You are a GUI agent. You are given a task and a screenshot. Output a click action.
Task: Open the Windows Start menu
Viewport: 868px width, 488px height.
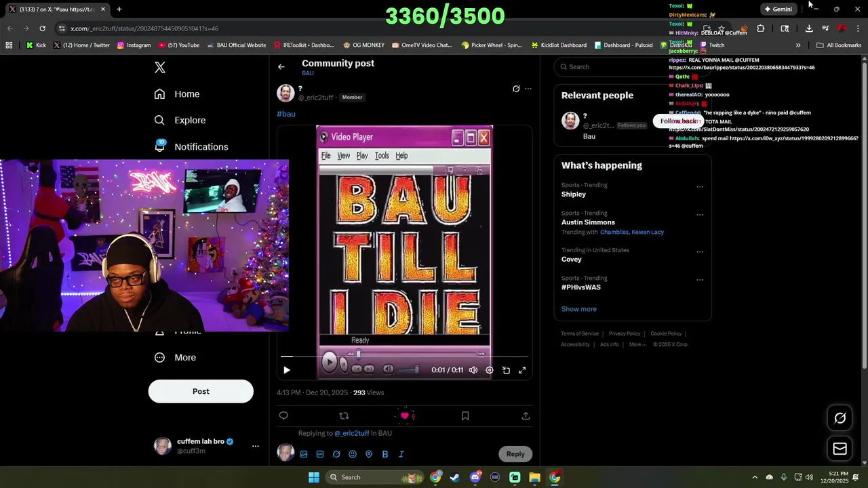tap(314, 477)
